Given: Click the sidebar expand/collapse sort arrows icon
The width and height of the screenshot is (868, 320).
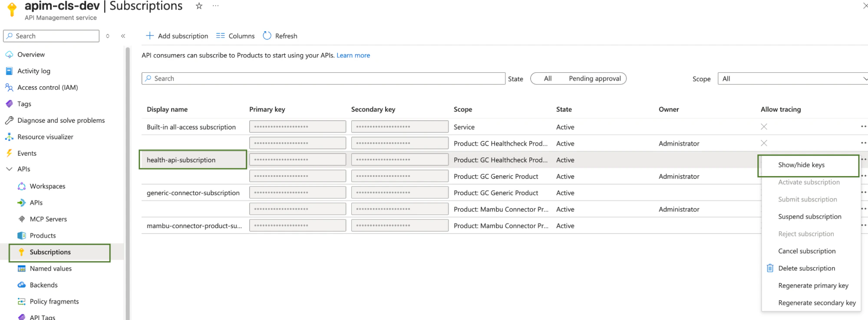Looking at the screenshot, I should (x=108, y=36).
